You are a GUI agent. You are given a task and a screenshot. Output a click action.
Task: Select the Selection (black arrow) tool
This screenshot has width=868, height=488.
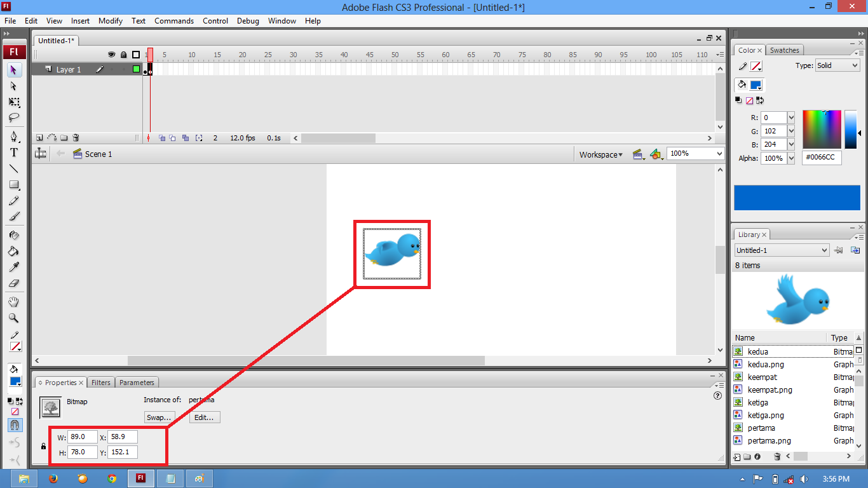pyautogui.click(x=14, y=69)
